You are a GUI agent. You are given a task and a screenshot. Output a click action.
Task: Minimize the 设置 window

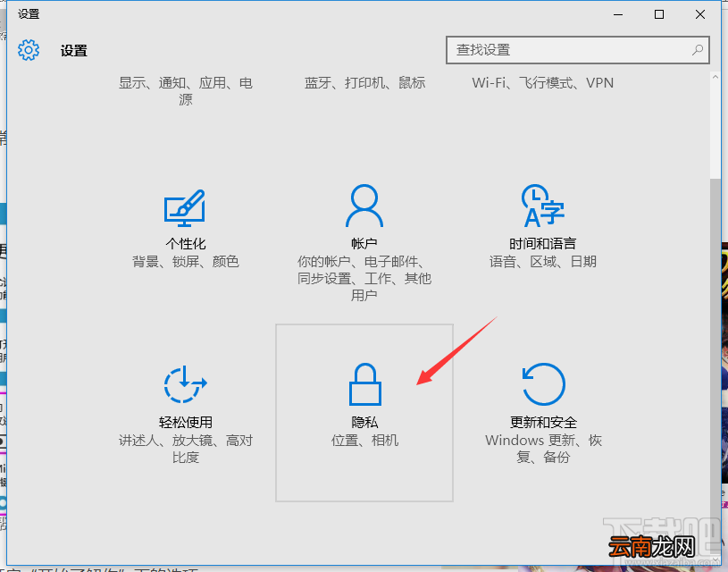(618, 14)
